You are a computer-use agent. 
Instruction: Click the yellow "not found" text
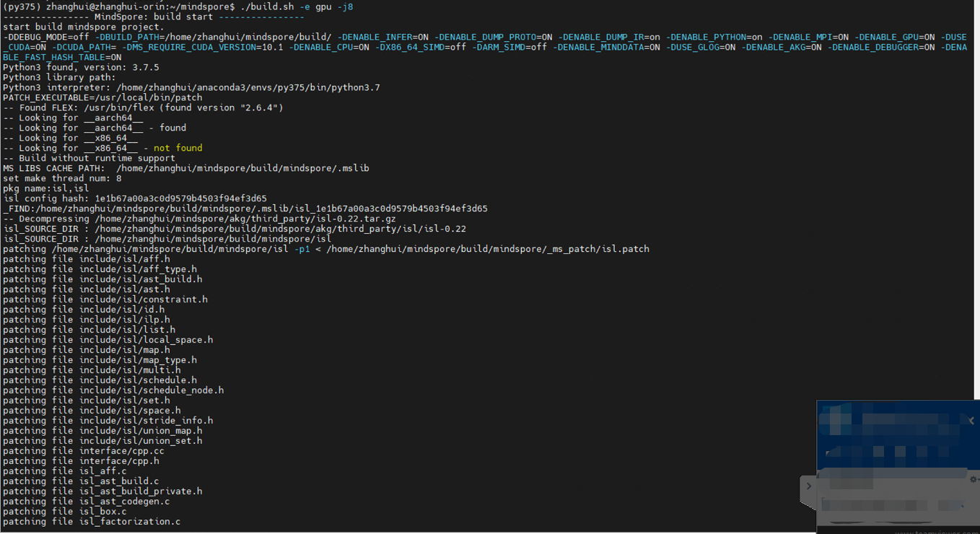178,148
